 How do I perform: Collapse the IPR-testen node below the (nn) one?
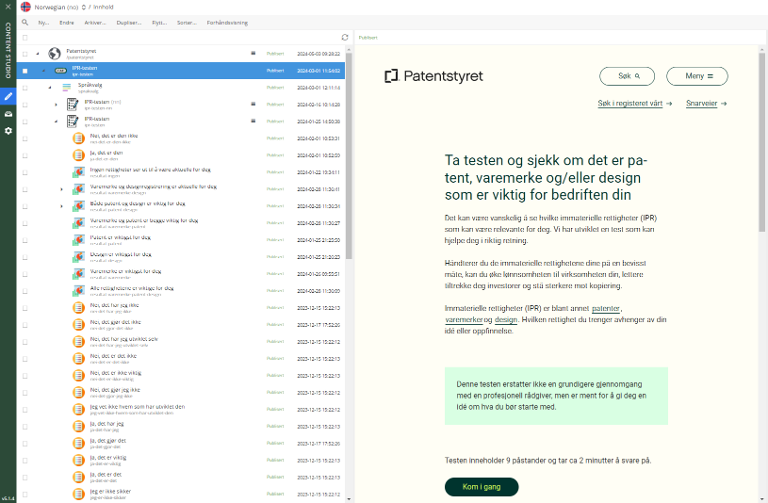(55, 121)
